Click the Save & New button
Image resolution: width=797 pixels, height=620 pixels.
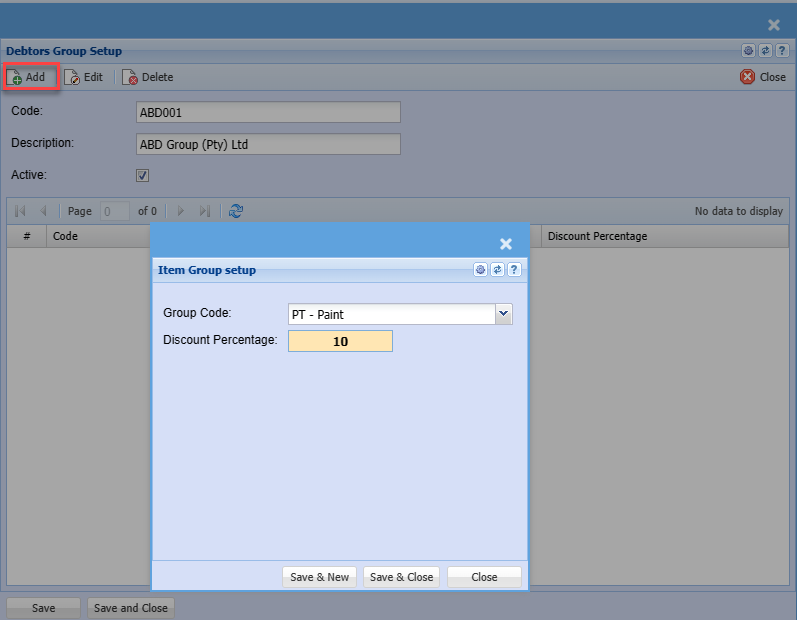point(319,577)
